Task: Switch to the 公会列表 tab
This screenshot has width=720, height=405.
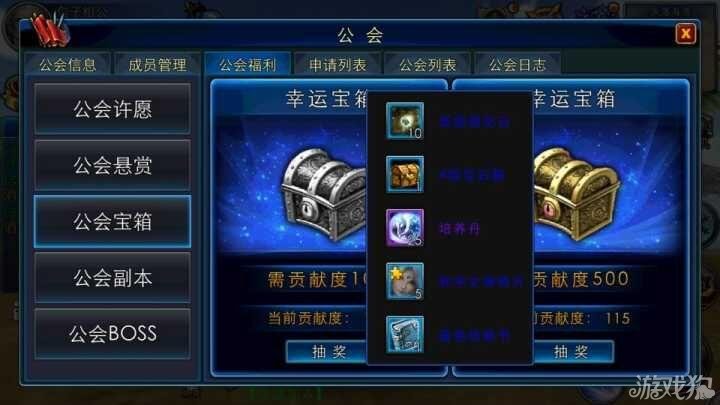Action: click(x=428, y=65)
